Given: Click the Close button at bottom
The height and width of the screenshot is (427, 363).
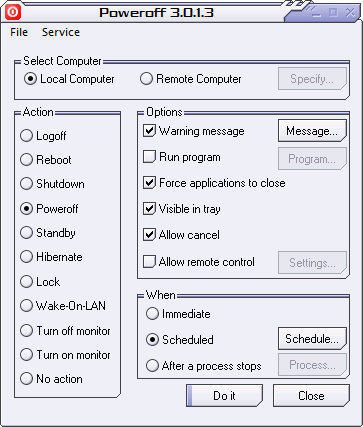Looking at the screenshot, I should [311, 395].
